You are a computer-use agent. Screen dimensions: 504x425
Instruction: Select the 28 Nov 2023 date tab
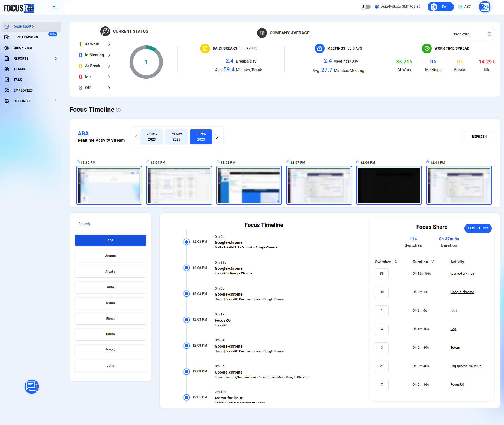152,136
